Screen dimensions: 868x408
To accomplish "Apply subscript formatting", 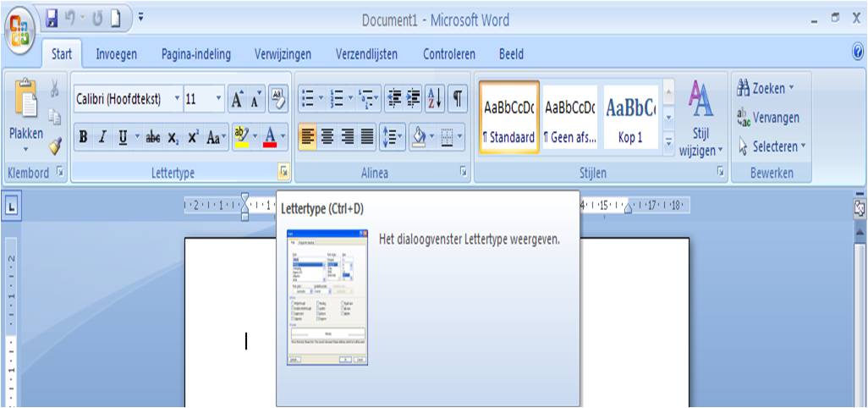I will point(173,137).
